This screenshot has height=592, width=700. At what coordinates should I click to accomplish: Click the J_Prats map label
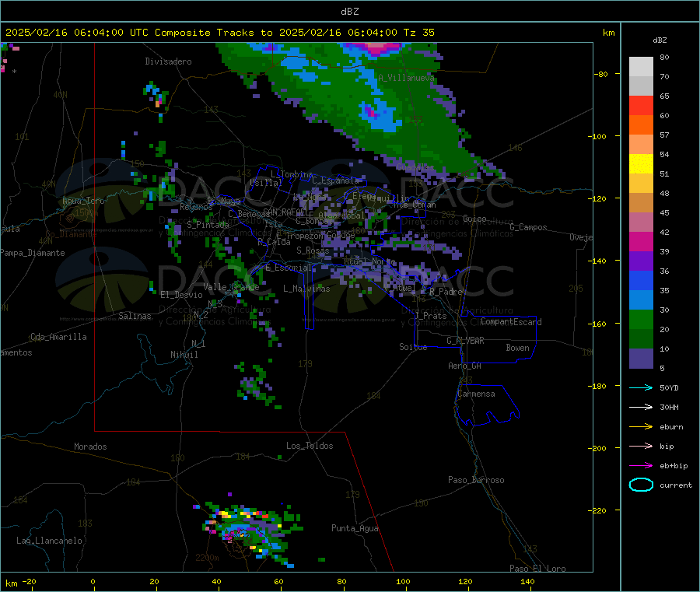click(430, 316)
